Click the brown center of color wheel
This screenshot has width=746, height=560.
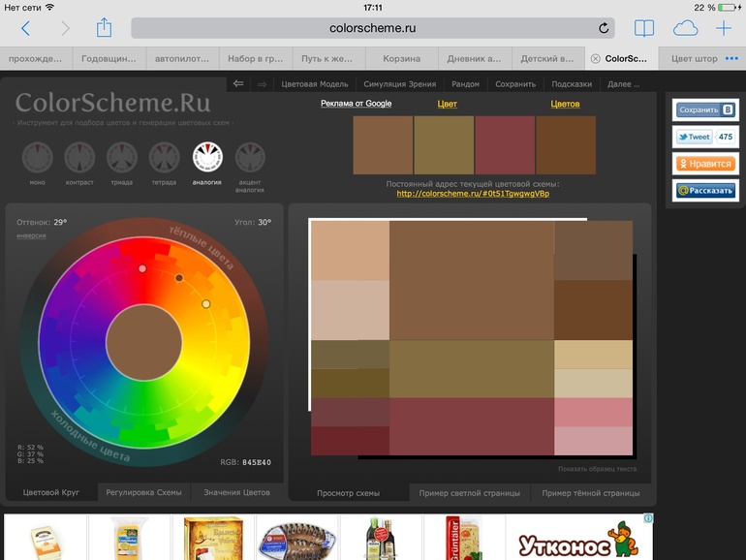143,343
